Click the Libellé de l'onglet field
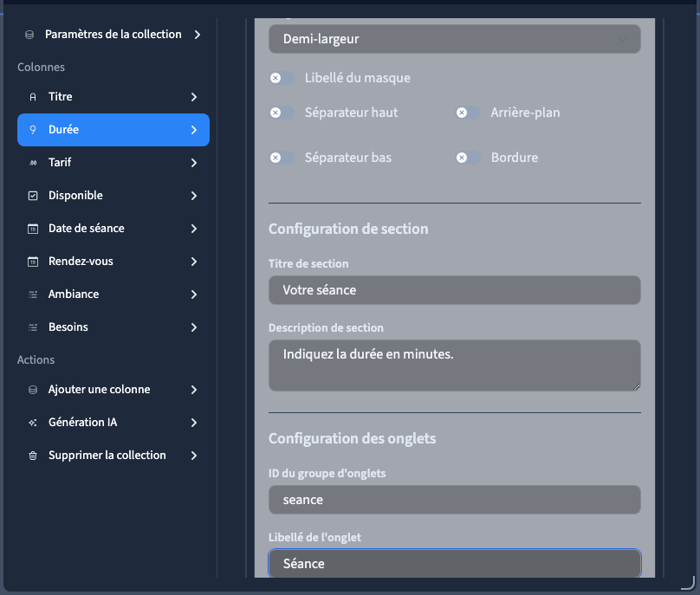Image resolution: width=700 pixels, height=595 pixels. [455, 563]
